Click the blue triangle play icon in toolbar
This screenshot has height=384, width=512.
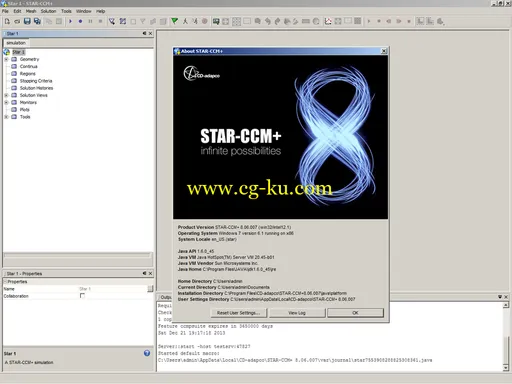[x=70, y=21]
